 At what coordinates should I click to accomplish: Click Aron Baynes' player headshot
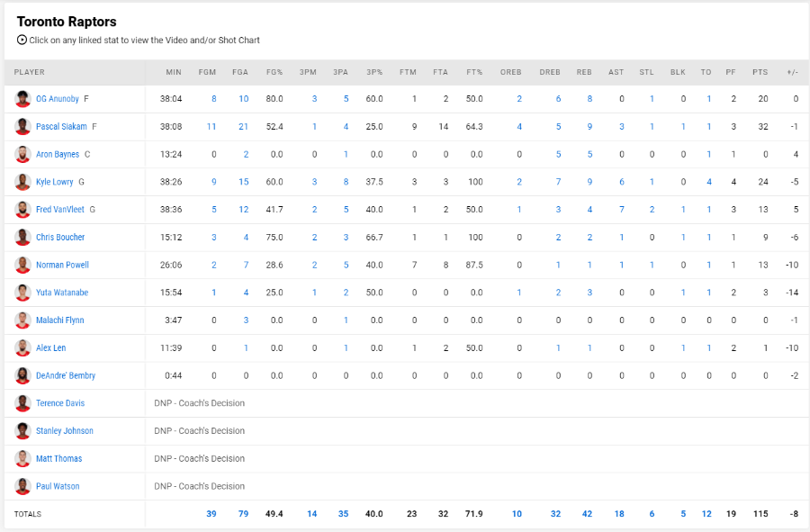tap(22, 154)
